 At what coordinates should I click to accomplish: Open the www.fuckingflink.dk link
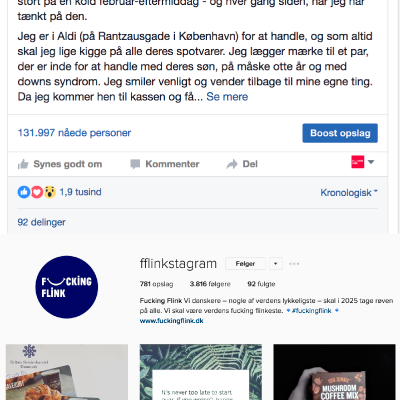171,321
